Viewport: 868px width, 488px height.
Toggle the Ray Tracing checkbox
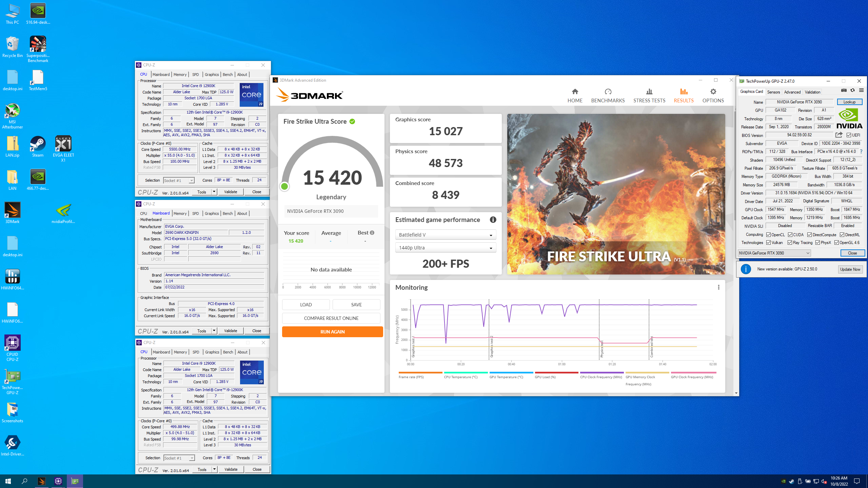point(790,243)
